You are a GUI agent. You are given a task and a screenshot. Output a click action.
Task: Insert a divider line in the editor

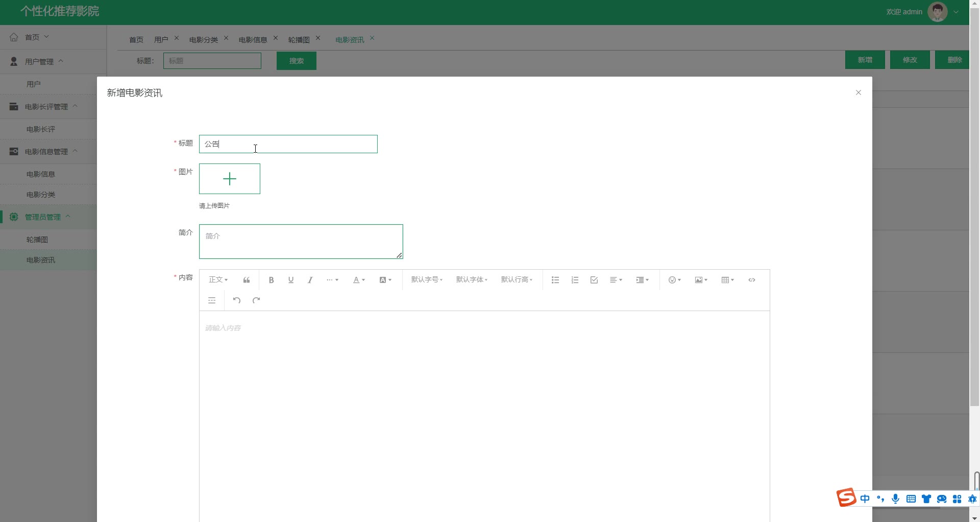[x=212, y=300]
